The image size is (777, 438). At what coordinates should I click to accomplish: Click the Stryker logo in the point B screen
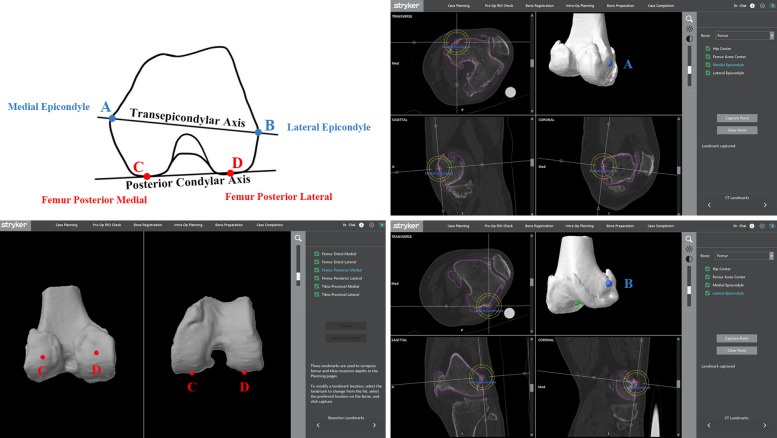pos(406,225)
